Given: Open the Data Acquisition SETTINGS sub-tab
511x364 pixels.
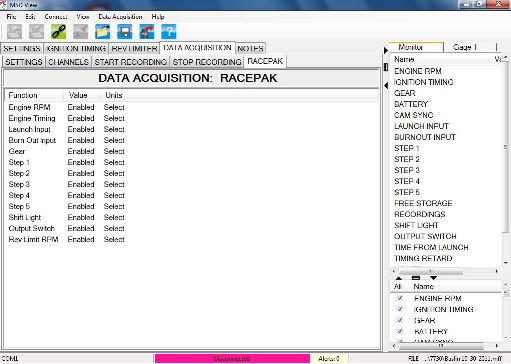Looking at the screenshot, I should (x=24, y=62).
